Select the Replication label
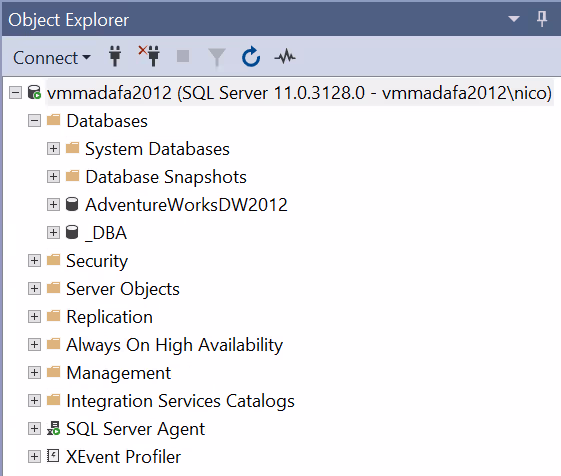Screen dimensions: 561x476 click(109, 317)
